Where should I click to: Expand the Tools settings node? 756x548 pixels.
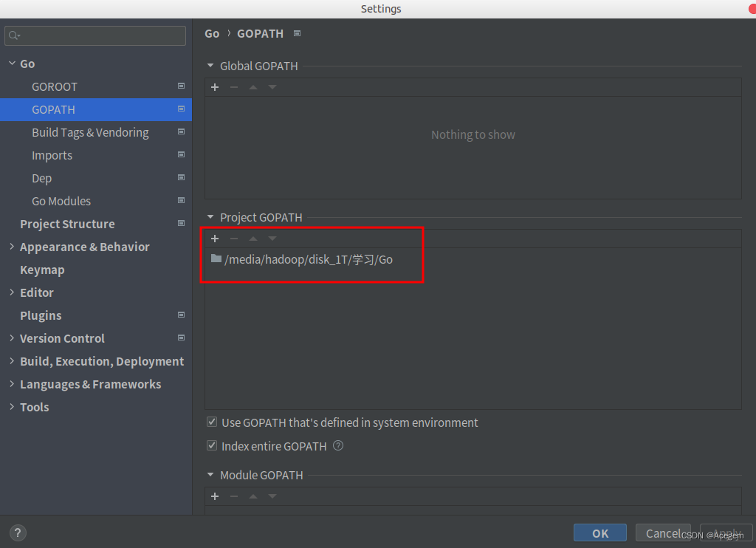(x=12, y=407)
